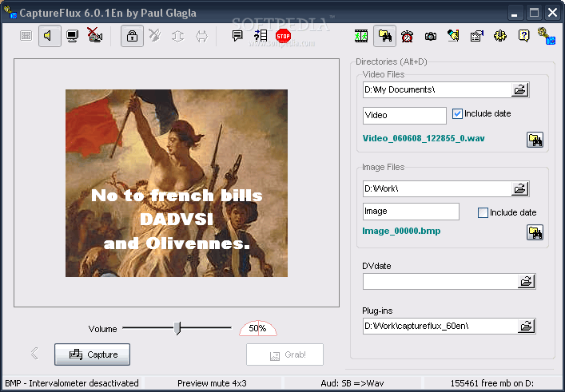Click the CaptureFlux logo icon at toolbar end

click(547, 36)
